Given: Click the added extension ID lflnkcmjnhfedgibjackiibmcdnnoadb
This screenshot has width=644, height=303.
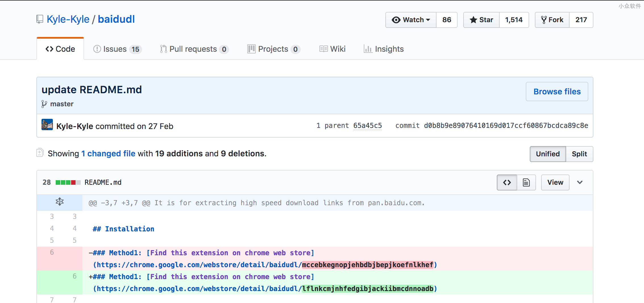Looking at the screenshot, I should (367, 289).
